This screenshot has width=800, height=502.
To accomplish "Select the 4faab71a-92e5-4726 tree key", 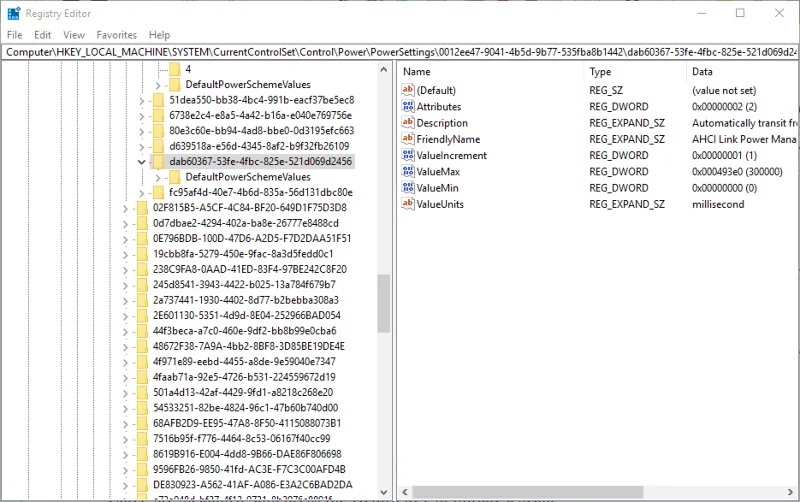I will point(244,377).
